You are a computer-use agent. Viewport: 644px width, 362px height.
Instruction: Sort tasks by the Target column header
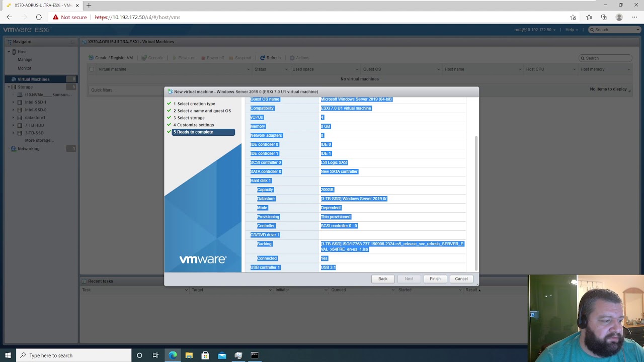pos(197,290)
